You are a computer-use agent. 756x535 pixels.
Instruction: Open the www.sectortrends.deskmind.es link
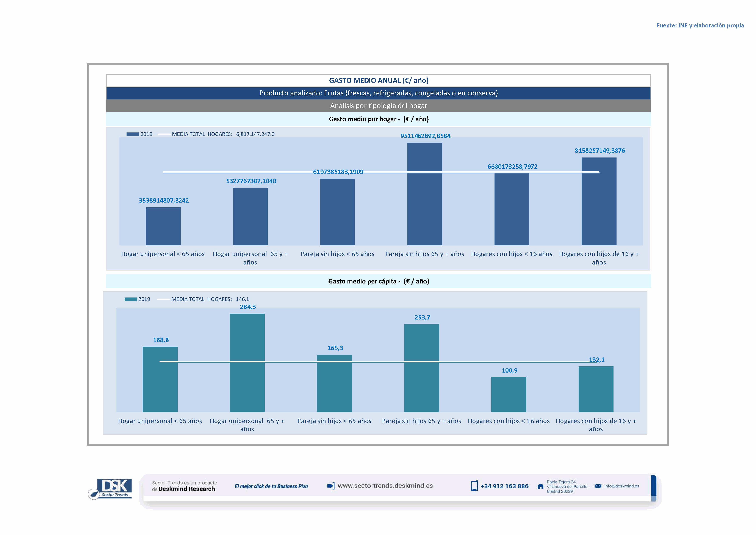coord(385,486)
